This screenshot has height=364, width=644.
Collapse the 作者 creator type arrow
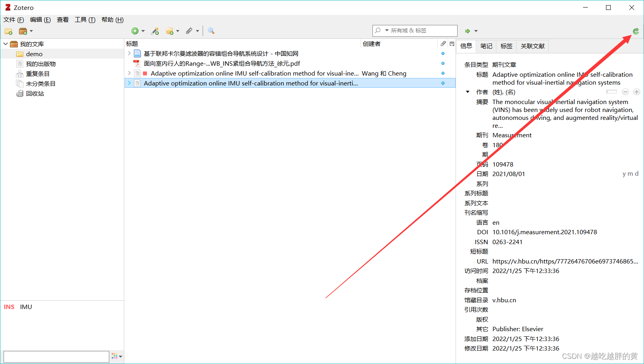pyautogui.click(x=467, y=92)
